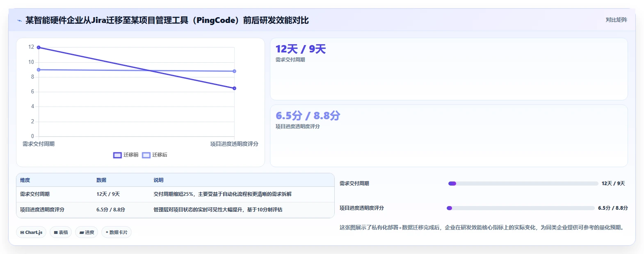Click the 12天 / 9天 card value
This screenshot has height=254, width=644.
301,49
